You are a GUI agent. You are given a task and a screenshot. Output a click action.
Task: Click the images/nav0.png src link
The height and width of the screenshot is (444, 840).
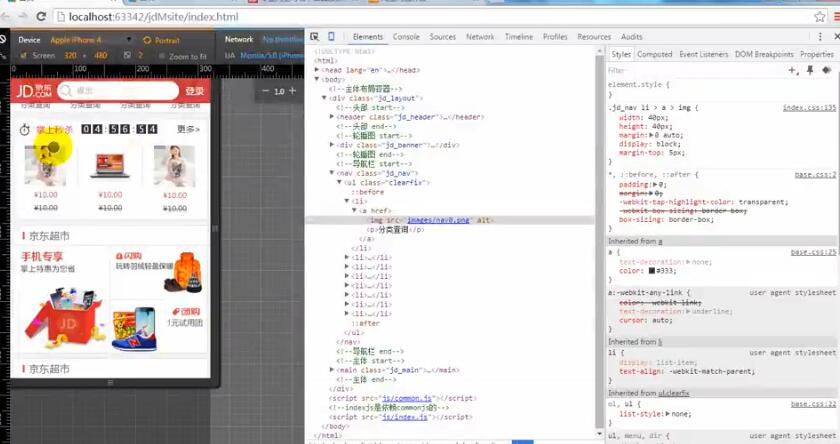438,220
